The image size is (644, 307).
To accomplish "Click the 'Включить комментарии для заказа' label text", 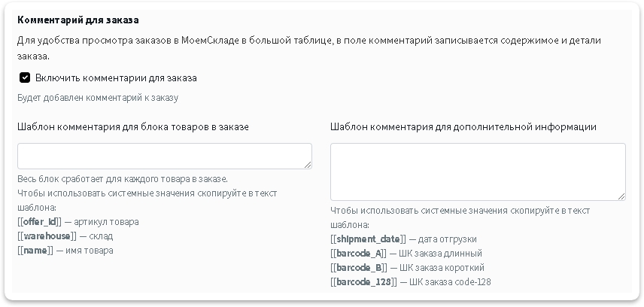I will pyautogui.click(x=116, y=78).
